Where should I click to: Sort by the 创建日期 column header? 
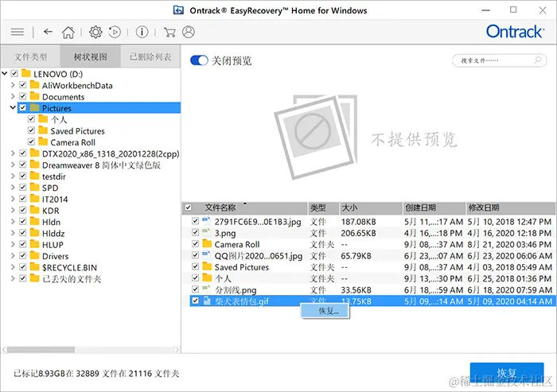434,208
